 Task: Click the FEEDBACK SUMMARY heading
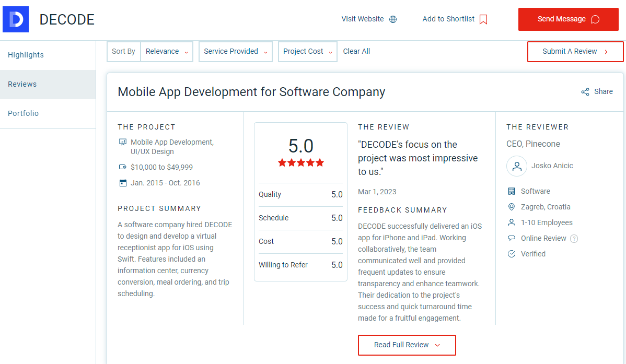402,210
